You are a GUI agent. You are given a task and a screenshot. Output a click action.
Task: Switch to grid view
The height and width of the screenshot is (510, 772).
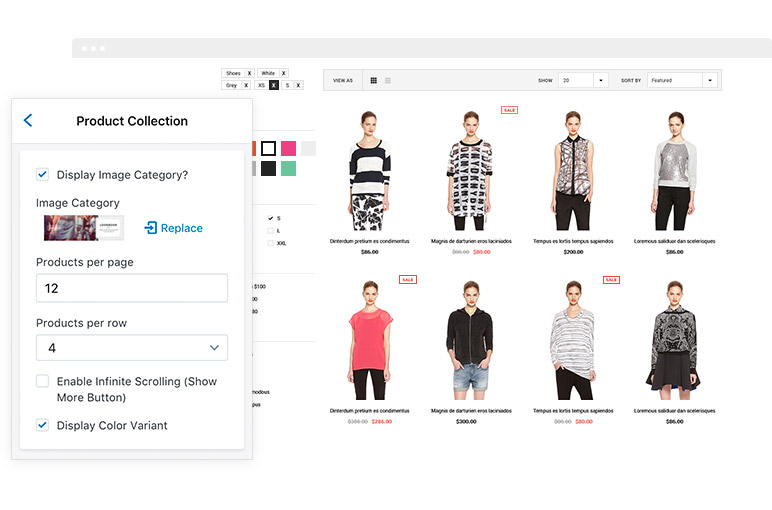coord(374,80)
